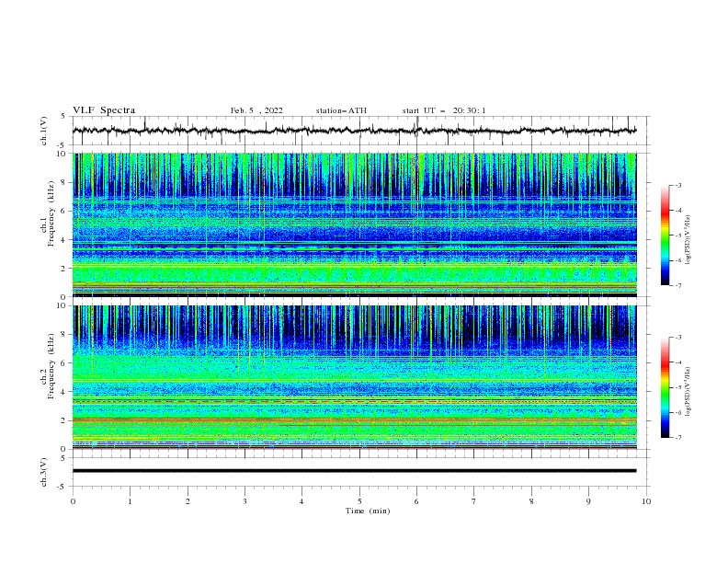Click the "-7" tick on ch.1 colorbar
This screenshot has height=563, width=728.
point(677,285)
